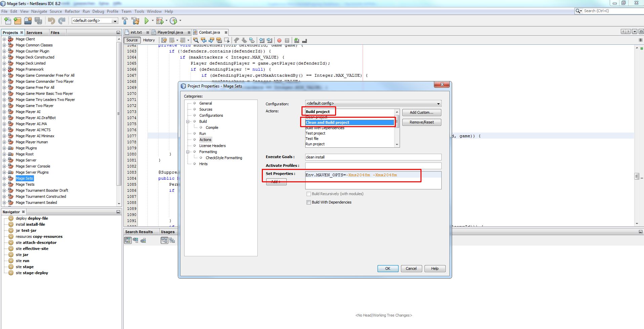Click the Previous Bookmark editor icon
This screenshot has width=644, height=329.
click(236, 40)
